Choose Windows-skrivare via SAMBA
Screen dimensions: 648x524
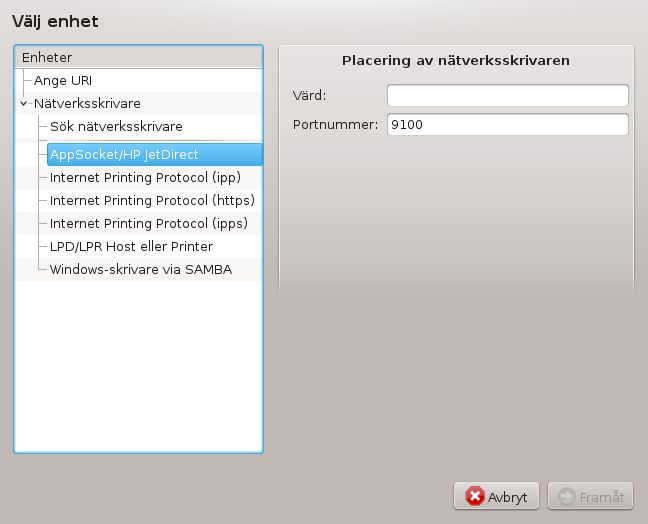pyautogui.click(x=141, y=269)
